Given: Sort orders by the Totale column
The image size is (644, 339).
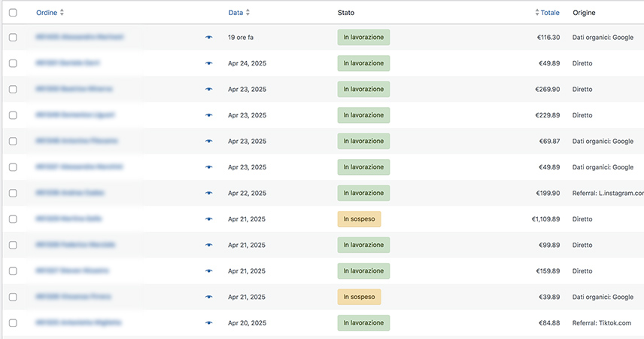Looking at the screenshot, I should (x=549, y=13).
